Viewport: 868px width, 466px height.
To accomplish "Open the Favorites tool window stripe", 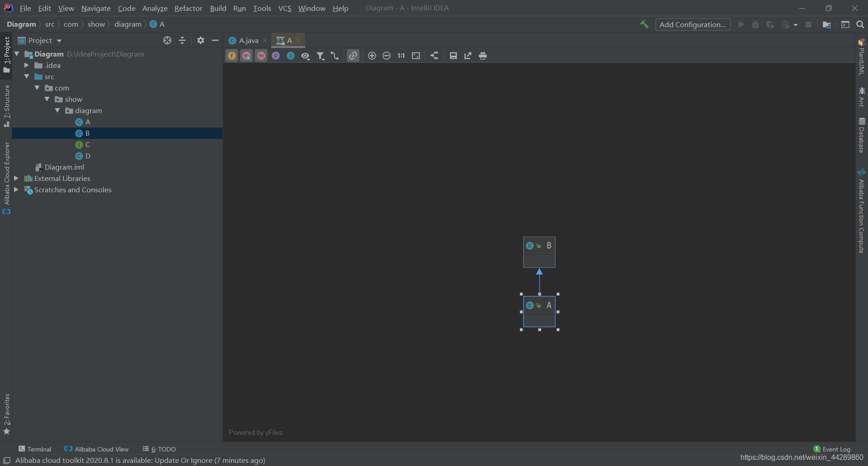I will [6, 414].
